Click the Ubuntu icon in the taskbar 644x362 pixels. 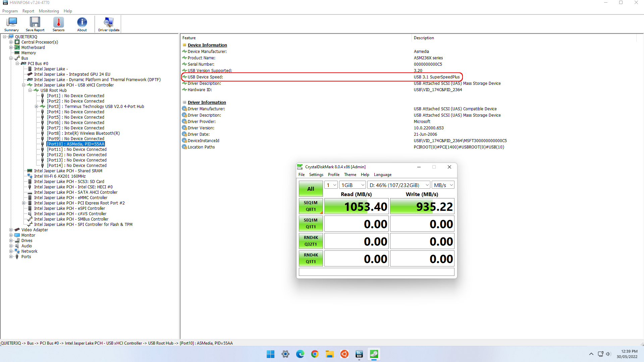[x=344, y=354]
